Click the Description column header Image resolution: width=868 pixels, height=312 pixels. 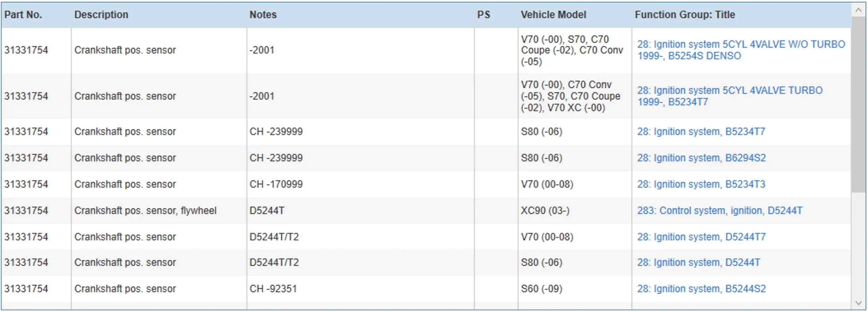pos(101,15)
